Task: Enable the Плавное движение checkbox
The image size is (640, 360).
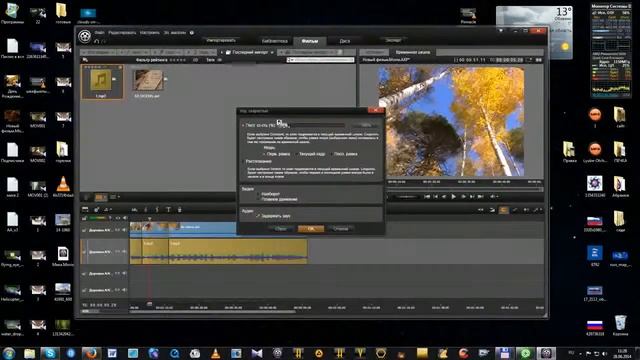Action: coord(258,200)
